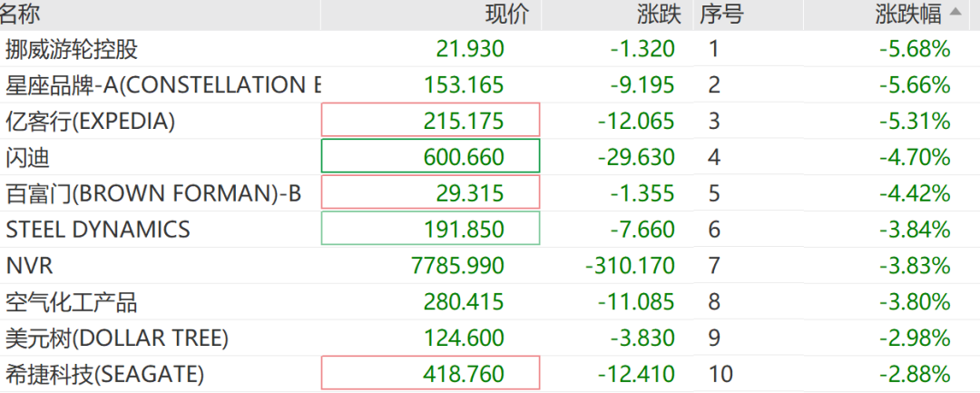
Task: Click the 序号 column header
Action: (x=720, y=14)
